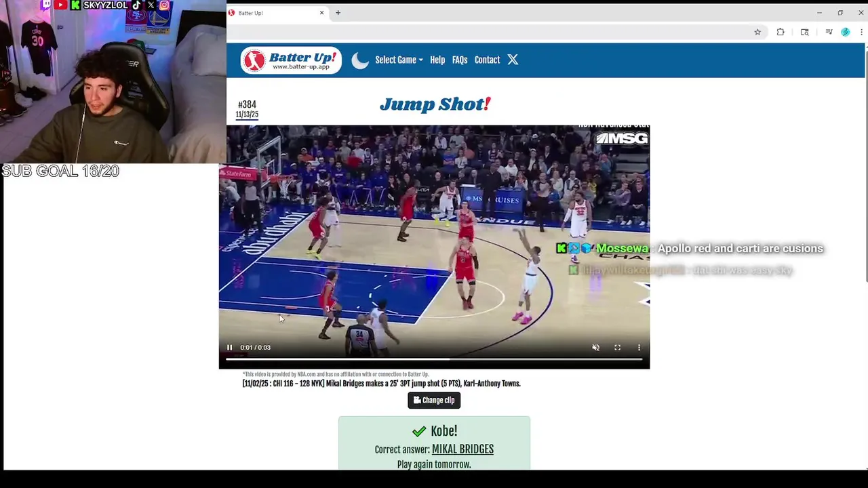Click the MSG network logo in video
Image resolution: width=868 pixels, height=488 pixels.
622,139
